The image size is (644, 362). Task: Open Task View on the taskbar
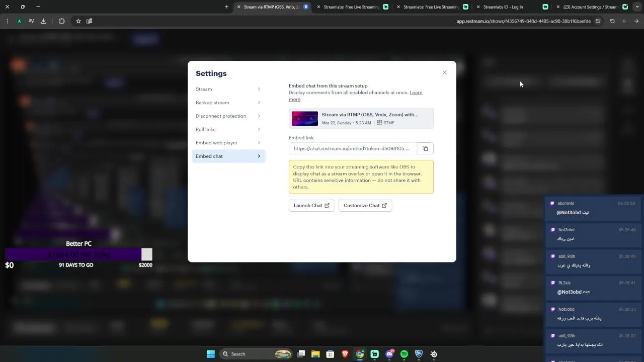click(301, 354)
